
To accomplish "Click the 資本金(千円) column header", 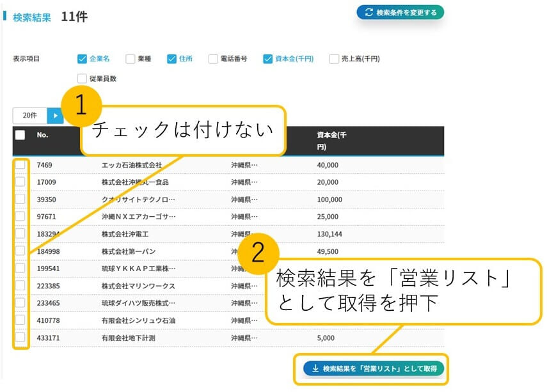I will coord(332,141).
